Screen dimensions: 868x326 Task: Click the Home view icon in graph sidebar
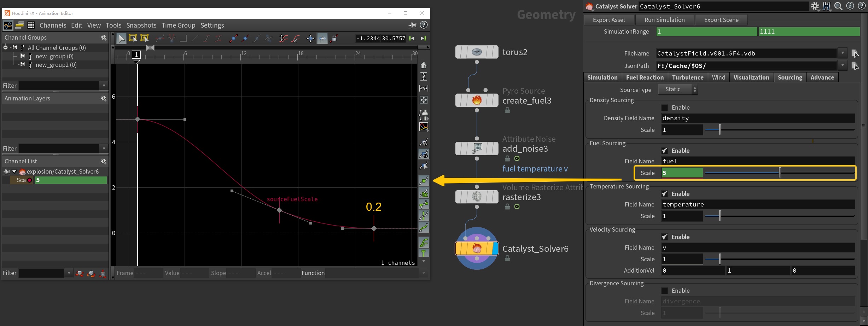pos(424,65)
